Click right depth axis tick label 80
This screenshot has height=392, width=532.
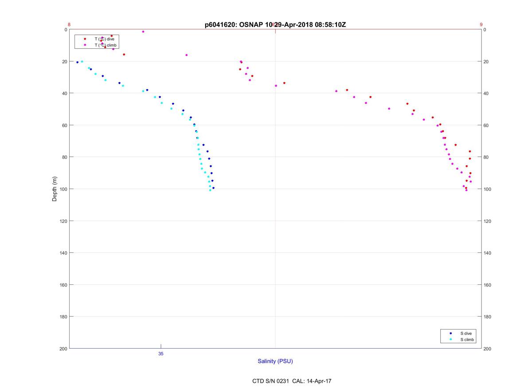[x=486, y=157]
